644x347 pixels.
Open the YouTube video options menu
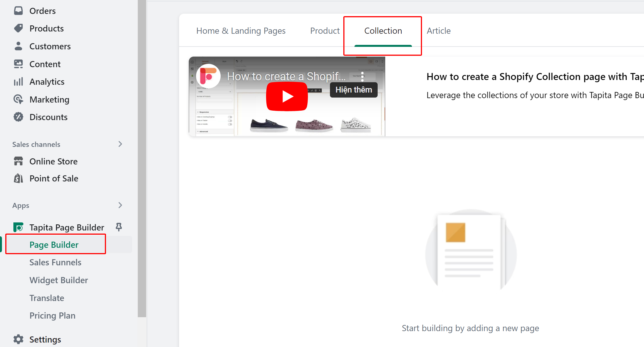[362, 76]
